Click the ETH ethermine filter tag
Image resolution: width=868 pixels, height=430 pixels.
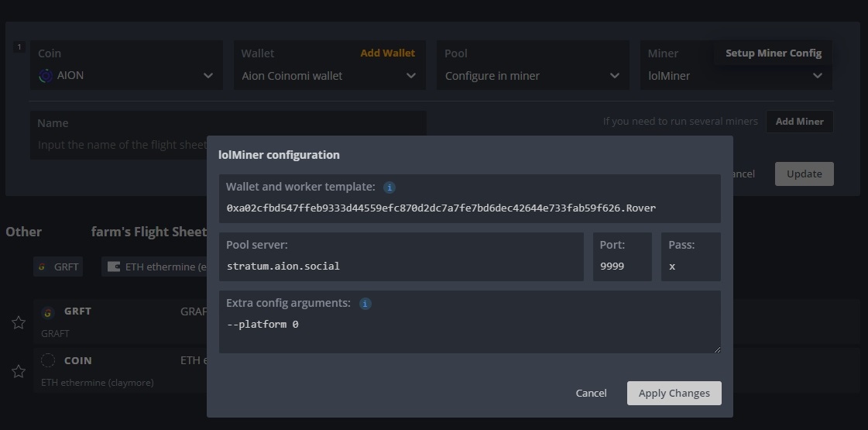[154, 267]
